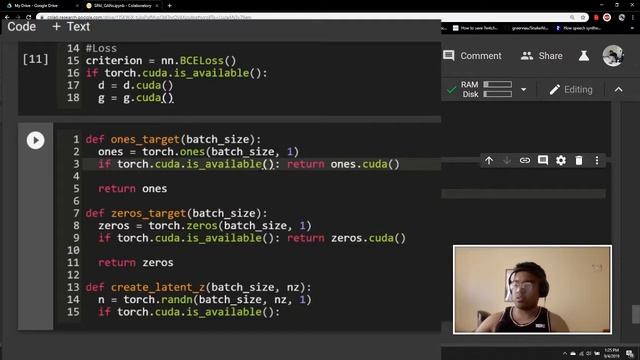Open the Comment panel
Image resolution: width=640 pixels, height=360 pixels.
pyautogui.click(x=472, y=56)
